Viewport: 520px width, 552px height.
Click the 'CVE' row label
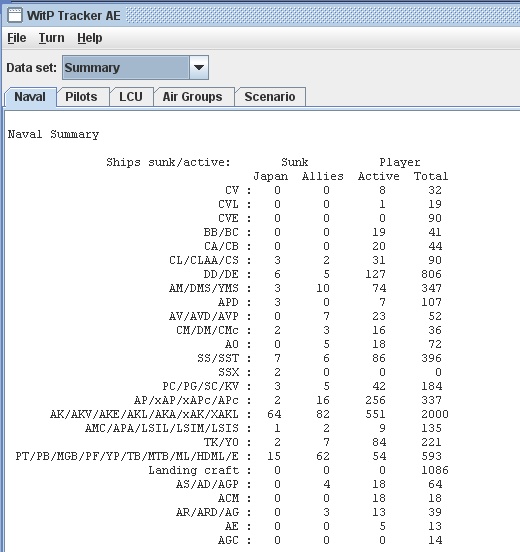click(228, 218)
